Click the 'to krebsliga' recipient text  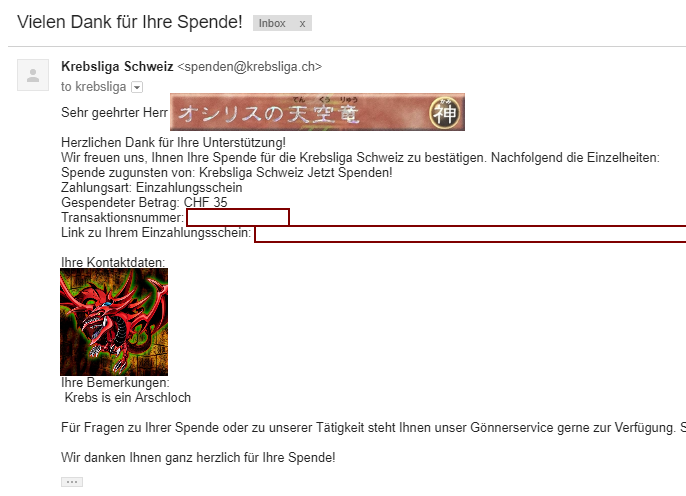(94, 87)
